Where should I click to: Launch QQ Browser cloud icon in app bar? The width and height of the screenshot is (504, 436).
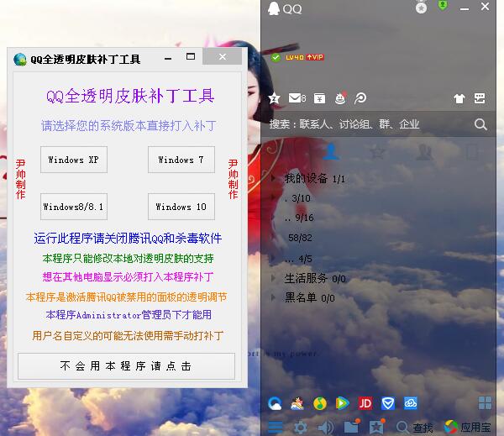coord(276,403)
